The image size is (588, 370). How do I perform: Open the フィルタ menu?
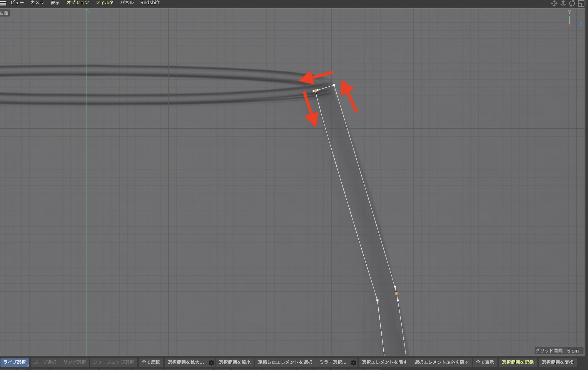pos(104,3)
